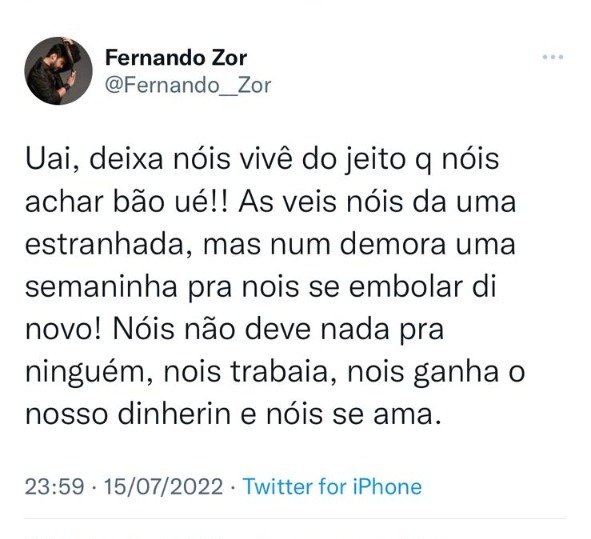Screen dimensions: 591x539
Task: Click the word "dinherin" in the tweet
Action: [x=174, y=414]
